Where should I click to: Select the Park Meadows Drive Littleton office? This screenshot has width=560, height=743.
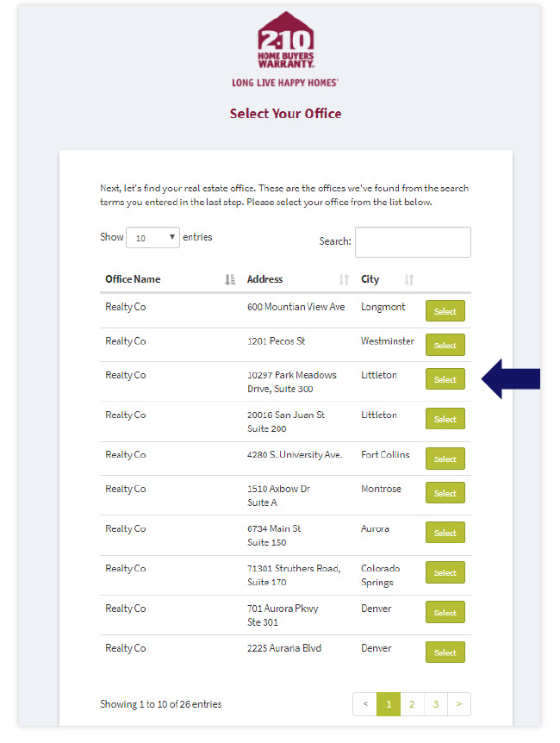tap(445, 379)
